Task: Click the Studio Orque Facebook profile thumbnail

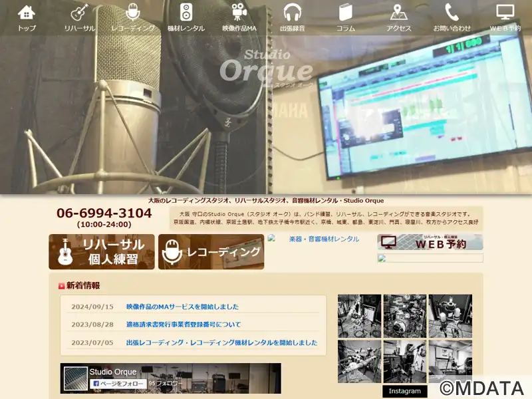Action: (x=75, y=378)
